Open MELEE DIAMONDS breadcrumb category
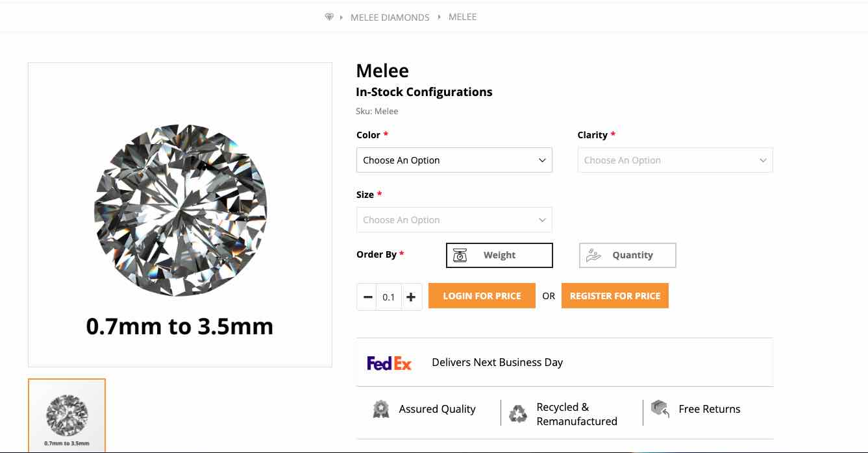The width and height of the screenshot is (868, 453). pos(390,17)
